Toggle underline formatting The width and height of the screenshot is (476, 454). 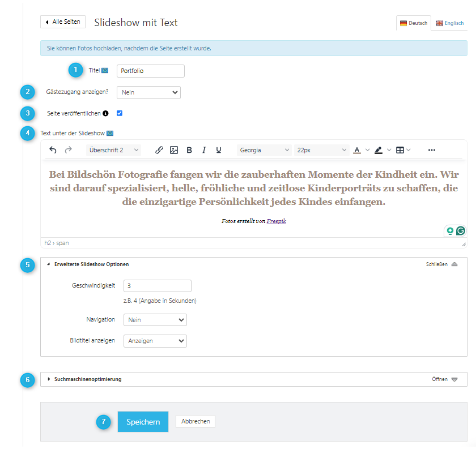pyautogui.click(x=219, y=150)
